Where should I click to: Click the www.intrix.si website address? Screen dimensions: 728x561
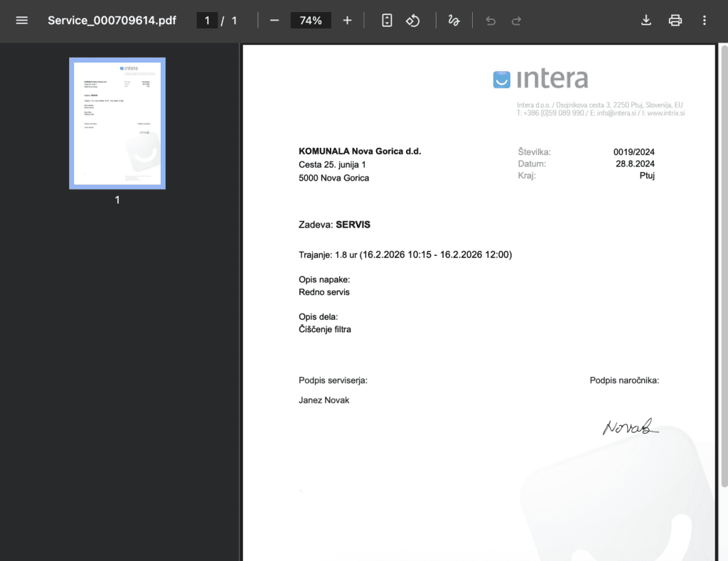(x=666, y=113)
